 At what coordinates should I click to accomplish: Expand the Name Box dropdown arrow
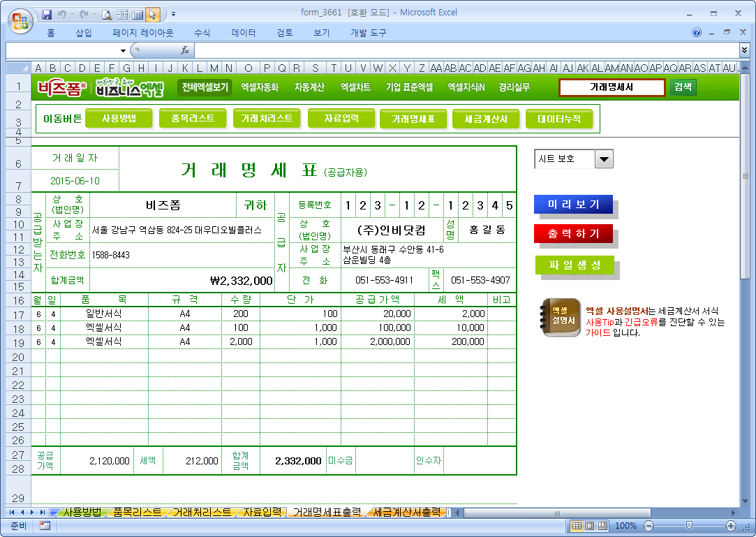123,50
